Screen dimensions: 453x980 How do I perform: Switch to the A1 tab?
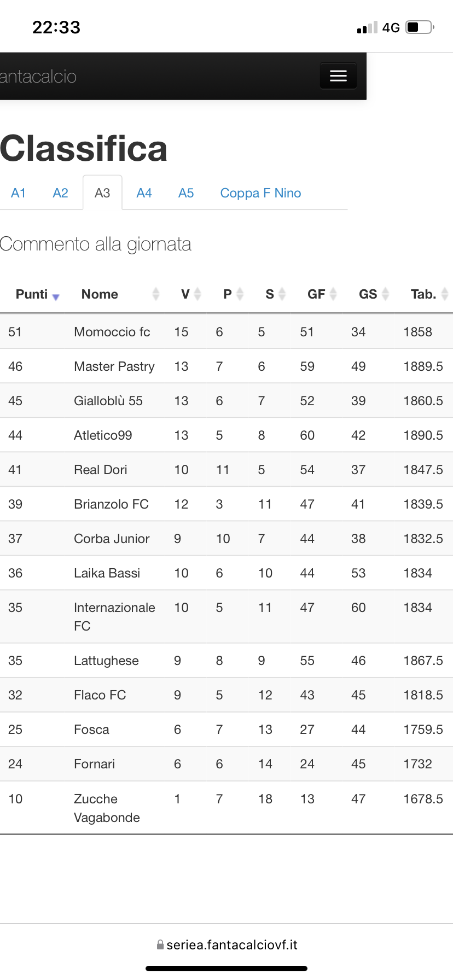click(19, 193)
